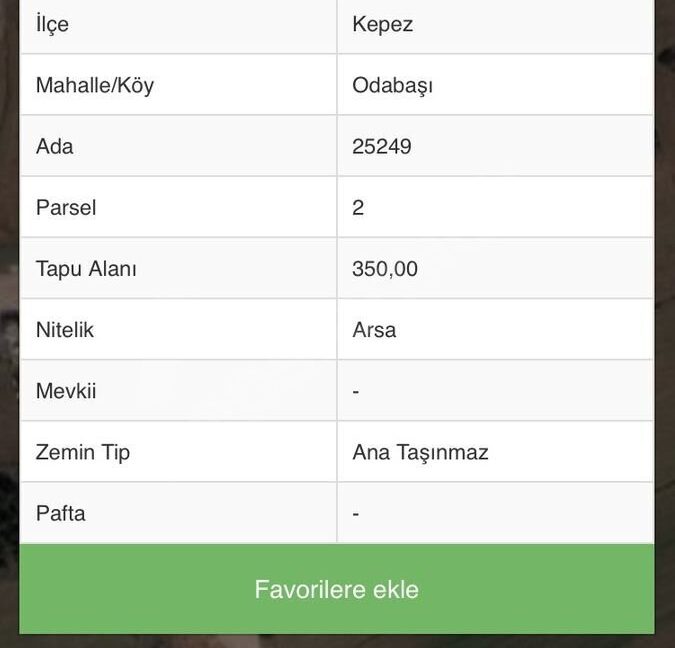The width and height of the screenshot is (675, 648).
Task: Click the Ana Taşınmaz value
Action: click(x=420, y=453)
